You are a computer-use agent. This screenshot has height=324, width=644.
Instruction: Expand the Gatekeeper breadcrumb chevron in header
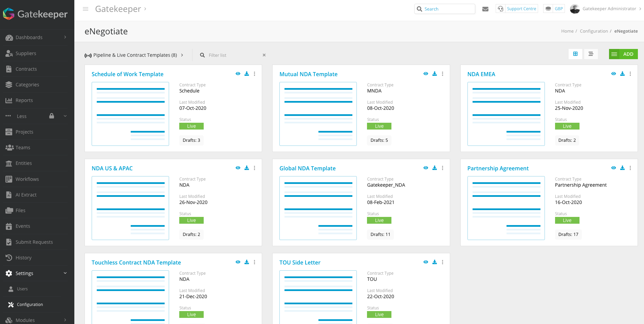pos(145,9)
